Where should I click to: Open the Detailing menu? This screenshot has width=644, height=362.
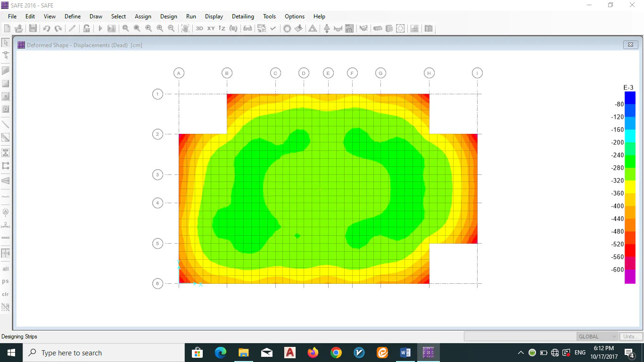tap(243, 16)
